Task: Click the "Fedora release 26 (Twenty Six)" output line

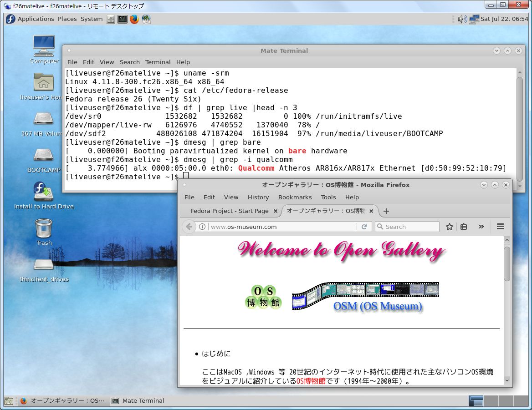Action: [133, 99]
